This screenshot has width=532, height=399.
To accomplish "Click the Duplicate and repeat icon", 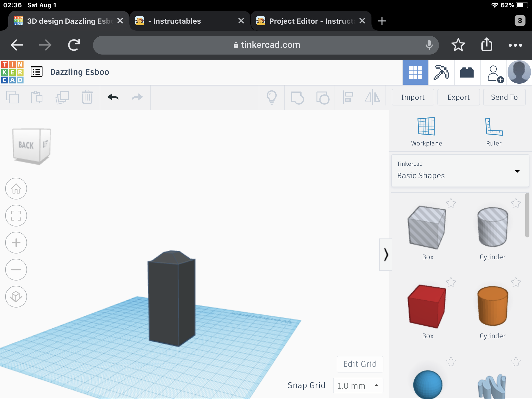I will [62, 97].
